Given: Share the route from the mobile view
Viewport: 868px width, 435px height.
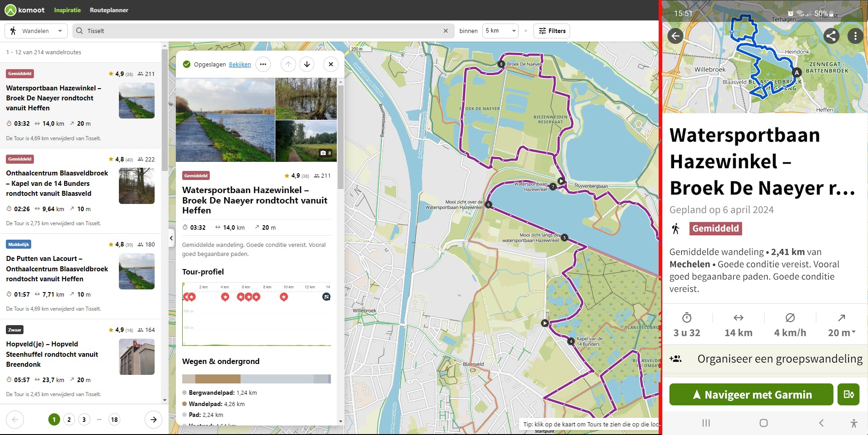Looking at the screenshot, I should point(831,36).
